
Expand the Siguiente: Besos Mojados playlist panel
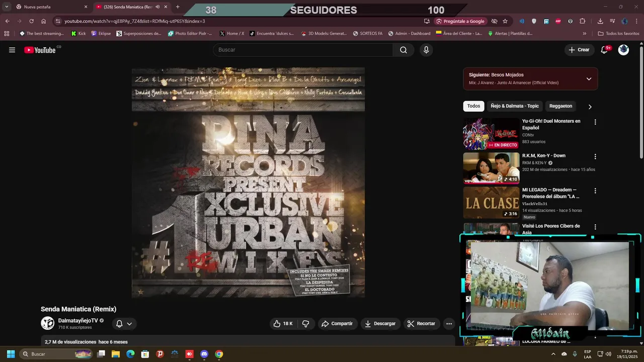click(x=589, y=79)
